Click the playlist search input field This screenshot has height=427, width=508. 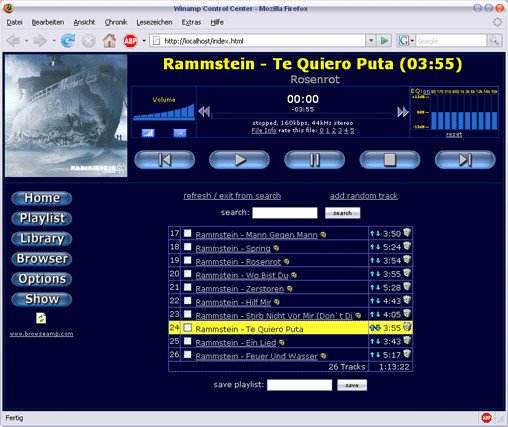(x=285, y=213)
